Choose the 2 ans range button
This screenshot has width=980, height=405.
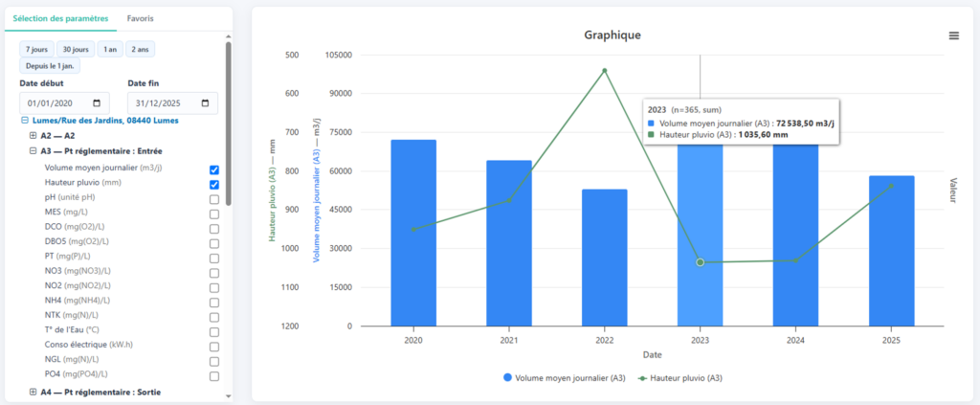coord(140,50)
